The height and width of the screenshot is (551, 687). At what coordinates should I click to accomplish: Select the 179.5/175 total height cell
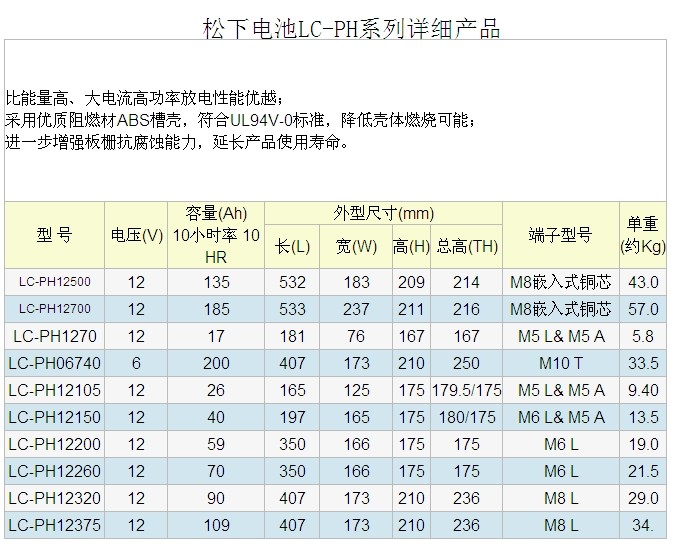tap(466, 390)
